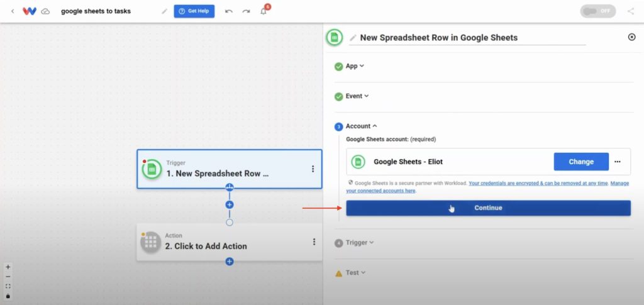644x305 pixels.
Task: Click the warning icon beside Test
Action: pyautogui.click(x=338, y=274)
